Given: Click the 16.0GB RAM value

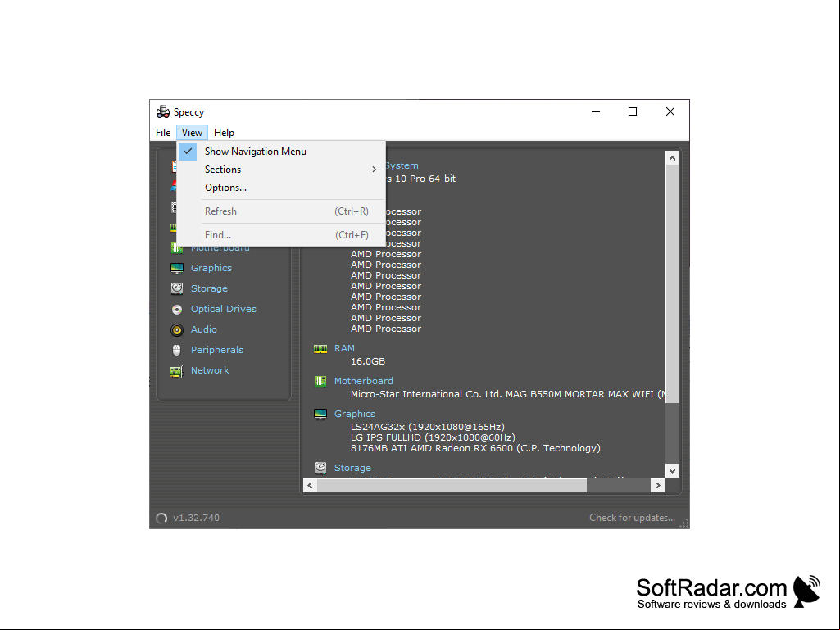Looking at the screenshot, I should click(367, 361).
